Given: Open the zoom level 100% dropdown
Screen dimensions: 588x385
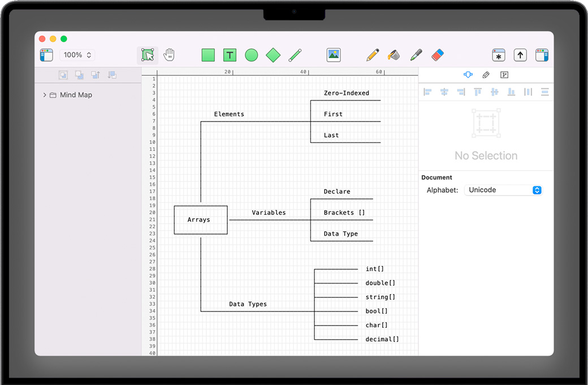Looking at the screenshot, I should pyautogui.click(x=77, y=55).
